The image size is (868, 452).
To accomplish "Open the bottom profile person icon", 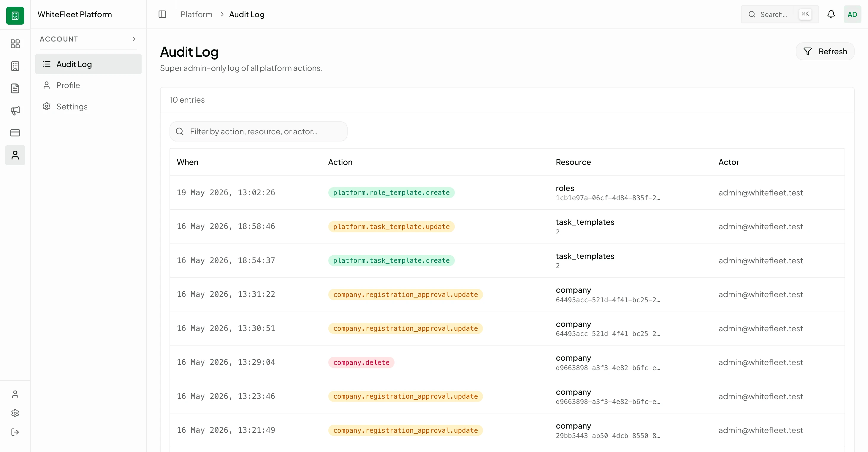I will point(15,394).
